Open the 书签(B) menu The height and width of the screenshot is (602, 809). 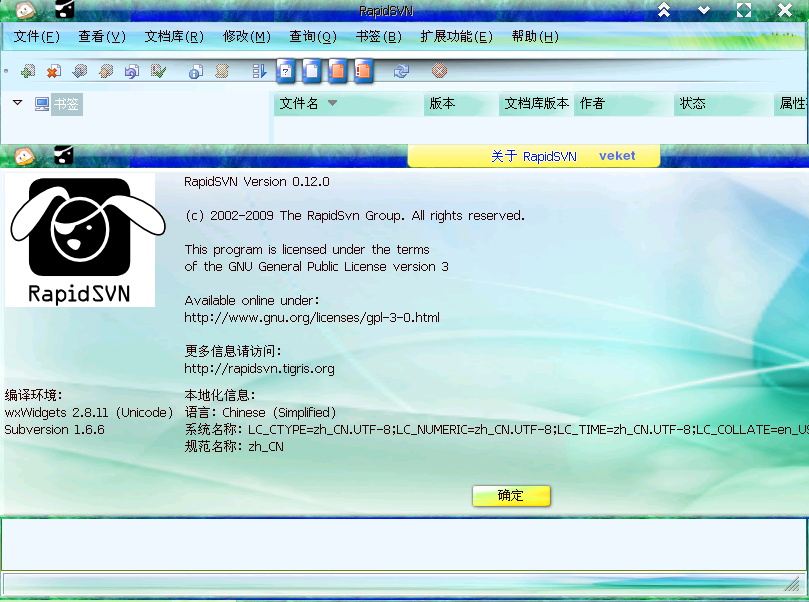[x=379, y=37]
